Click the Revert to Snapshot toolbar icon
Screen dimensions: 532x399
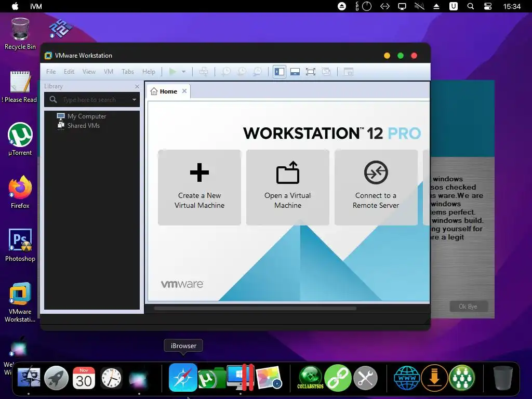coord(242,72)
